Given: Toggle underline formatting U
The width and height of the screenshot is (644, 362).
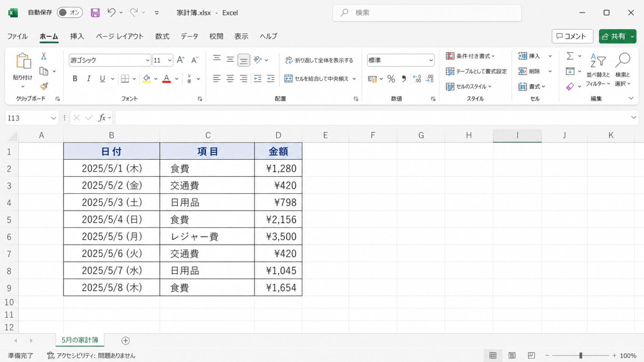Looking at the screenshot, I should pos(102,79).
